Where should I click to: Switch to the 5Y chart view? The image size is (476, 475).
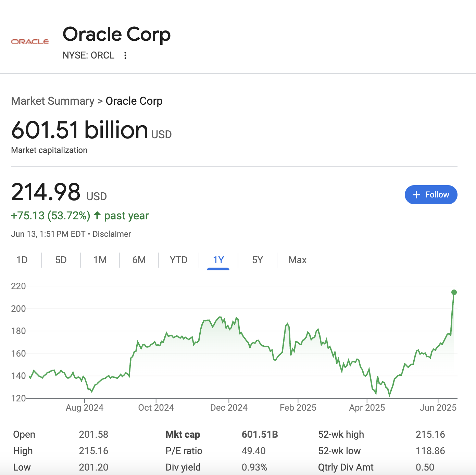point(258,260)
